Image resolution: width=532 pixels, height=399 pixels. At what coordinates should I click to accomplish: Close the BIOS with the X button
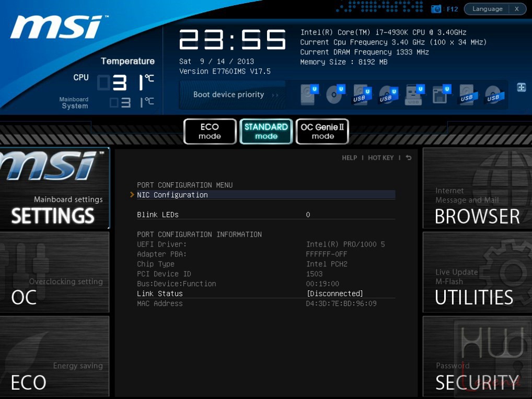tap(517, 9)
